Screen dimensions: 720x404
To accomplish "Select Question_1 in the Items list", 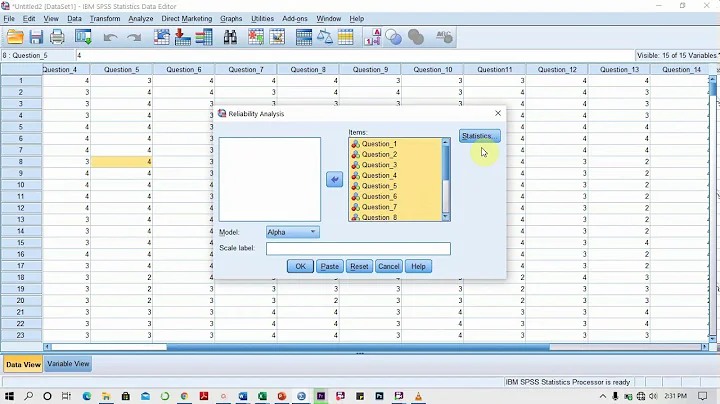I will pos(395,144).
